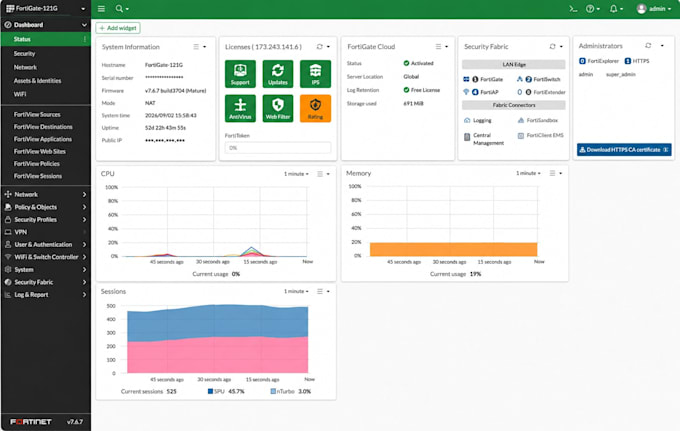Viewport: 680px width, 431px height.
Task: Toggle the hamburger sidebar menu icon
Action: 101,9
